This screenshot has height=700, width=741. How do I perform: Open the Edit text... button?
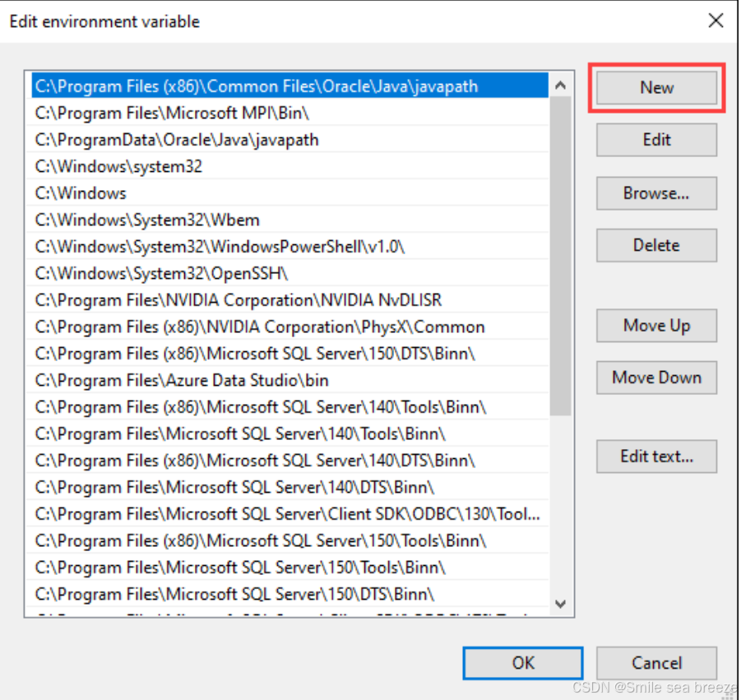[656, 457]
